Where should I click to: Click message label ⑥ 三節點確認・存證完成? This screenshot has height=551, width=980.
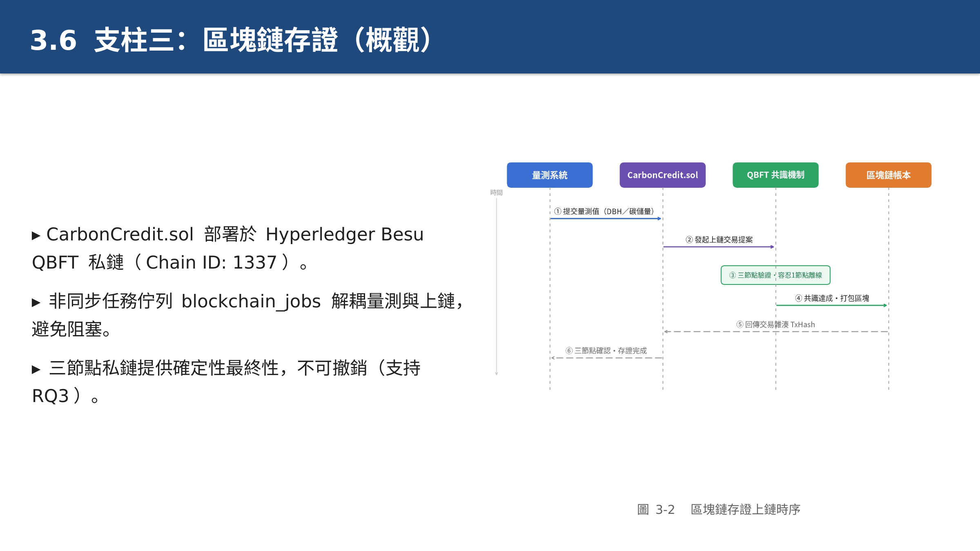(x=606, y=351)
